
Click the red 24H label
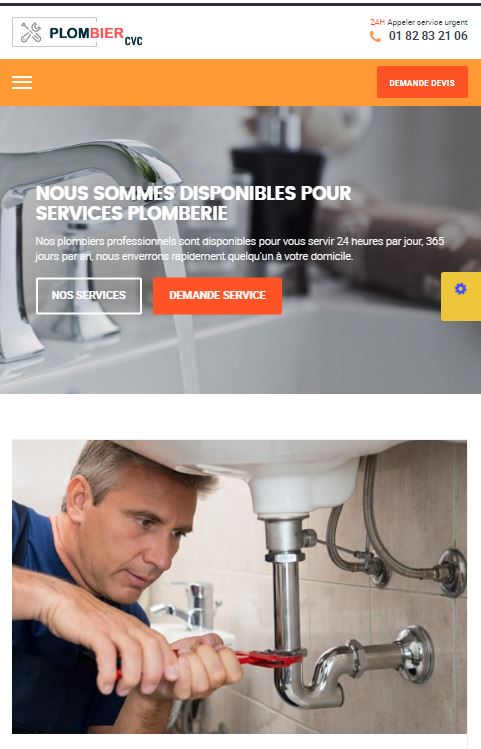377,22
